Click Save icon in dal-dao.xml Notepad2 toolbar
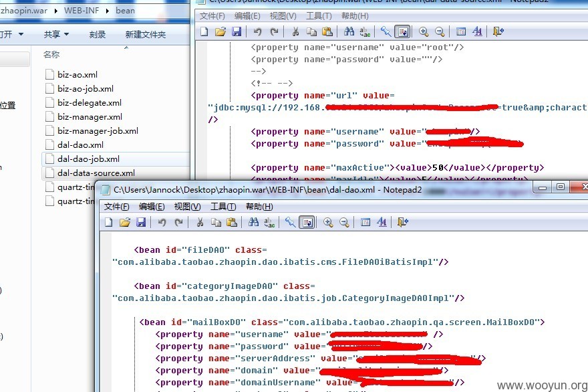 tap(141, 222)
